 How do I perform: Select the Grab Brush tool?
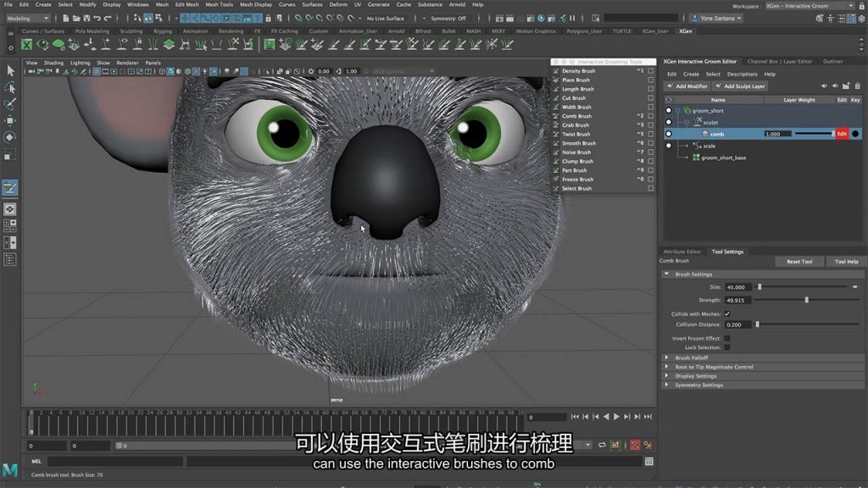(x=576, y=125)
